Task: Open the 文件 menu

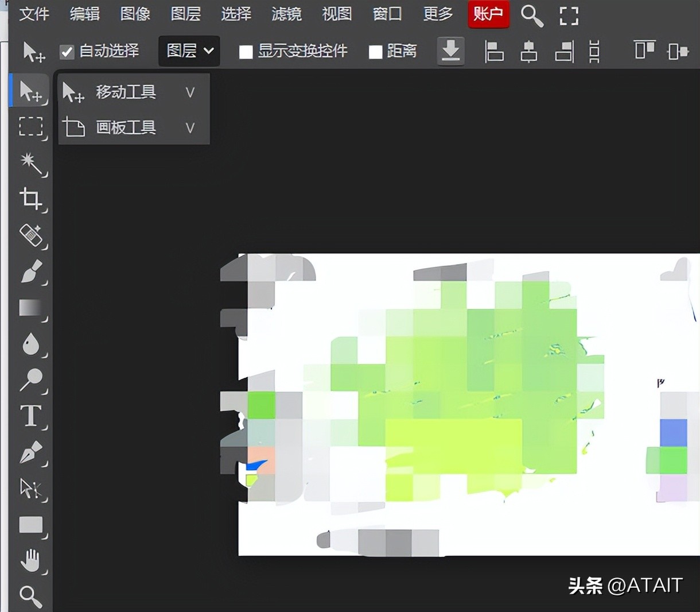Action: click(x=34, y=14)
